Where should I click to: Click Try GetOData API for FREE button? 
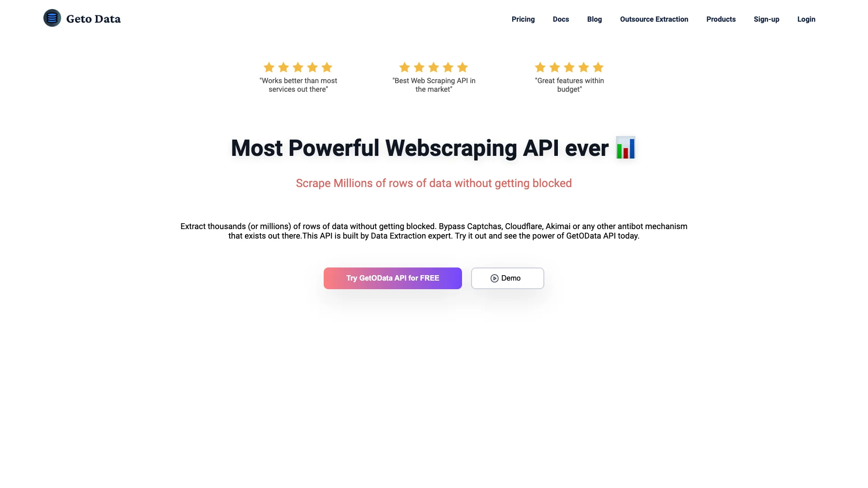[392, 278]
